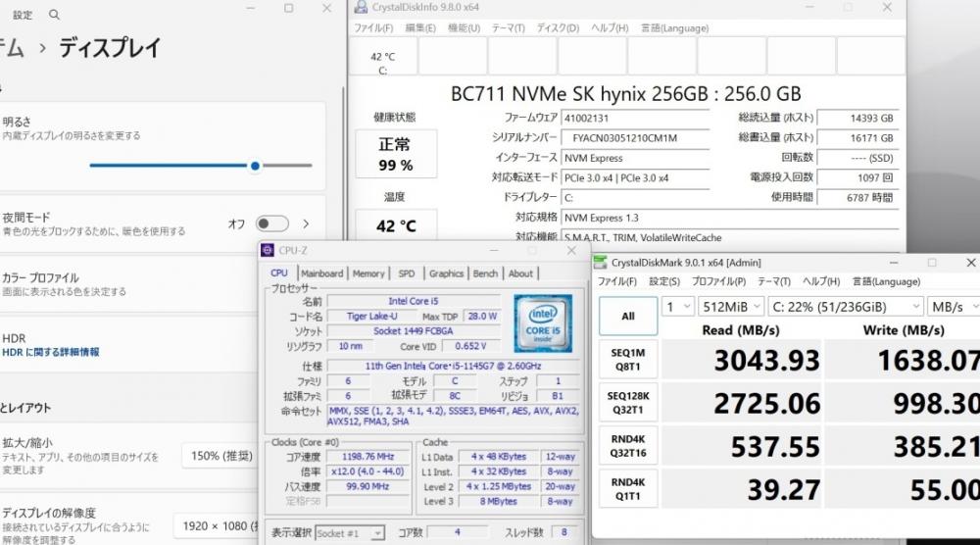
Task: Run the SEQ1M Q8T1 test
Action: pos(628,360)
